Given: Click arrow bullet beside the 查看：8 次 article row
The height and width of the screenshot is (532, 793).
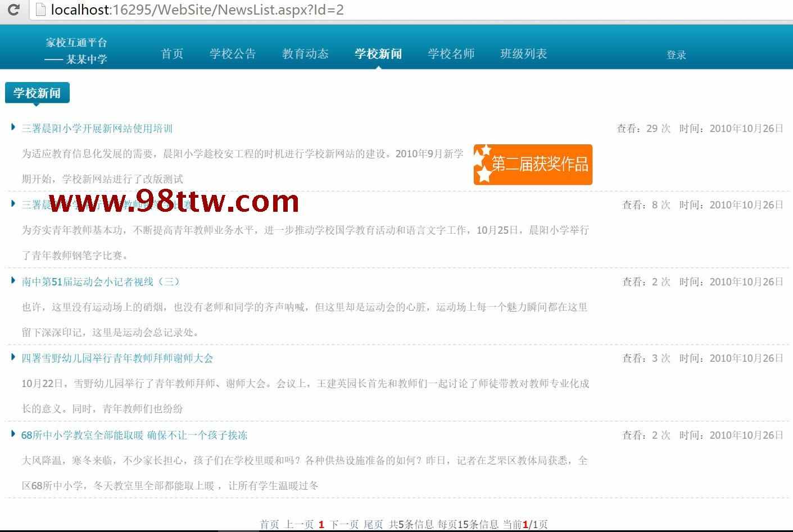Looking at the screenshot, I should click(13, 203).
